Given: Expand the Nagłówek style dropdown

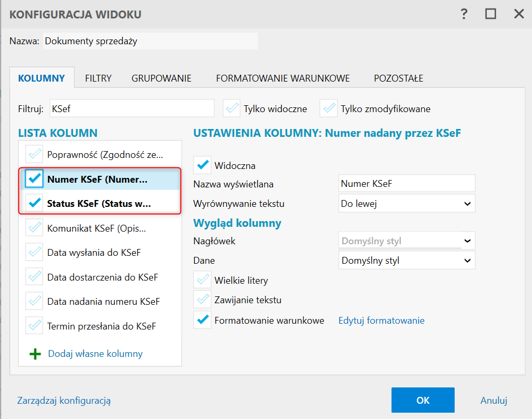Looking at the screenshot, I should click(406, 241).
